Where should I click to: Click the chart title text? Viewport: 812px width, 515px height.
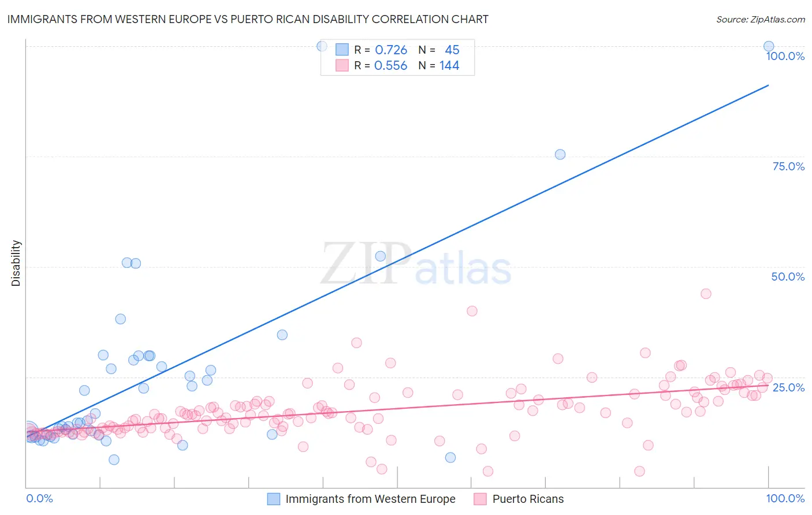pos(248,19)
